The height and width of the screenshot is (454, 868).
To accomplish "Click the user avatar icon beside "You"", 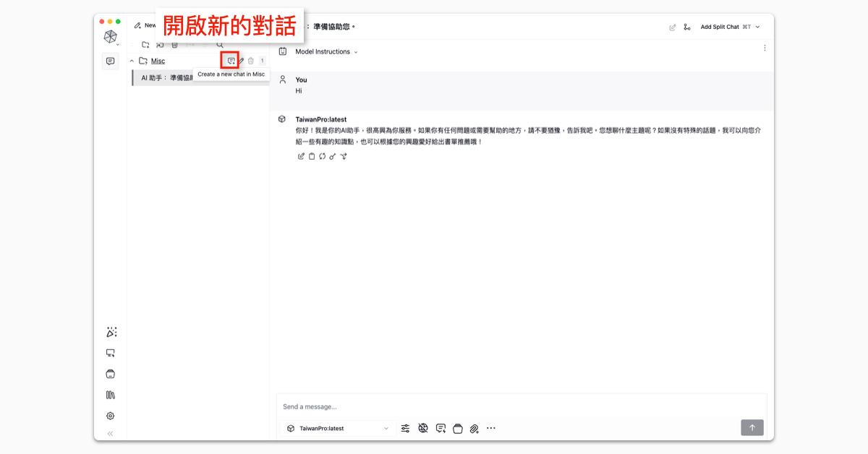I will (x=282, y=80).
